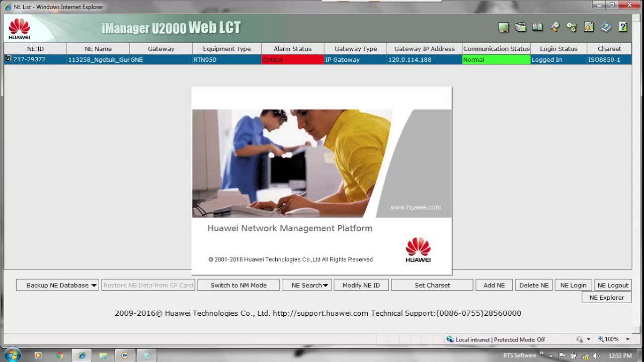This screenshot has width=644, height=362.
Task: Click the orange circular app taskbar icon
Action: (x=125, y=355)
